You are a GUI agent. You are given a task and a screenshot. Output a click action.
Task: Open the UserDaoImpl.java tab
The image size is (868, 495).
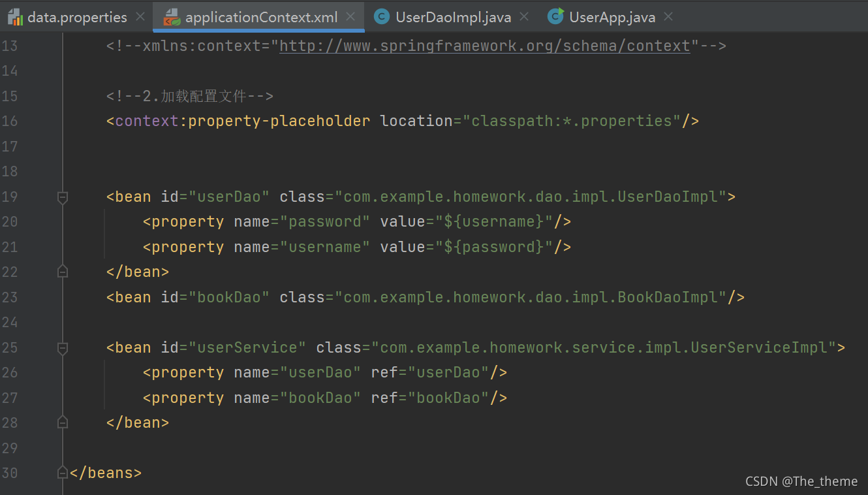coord(452,17)
